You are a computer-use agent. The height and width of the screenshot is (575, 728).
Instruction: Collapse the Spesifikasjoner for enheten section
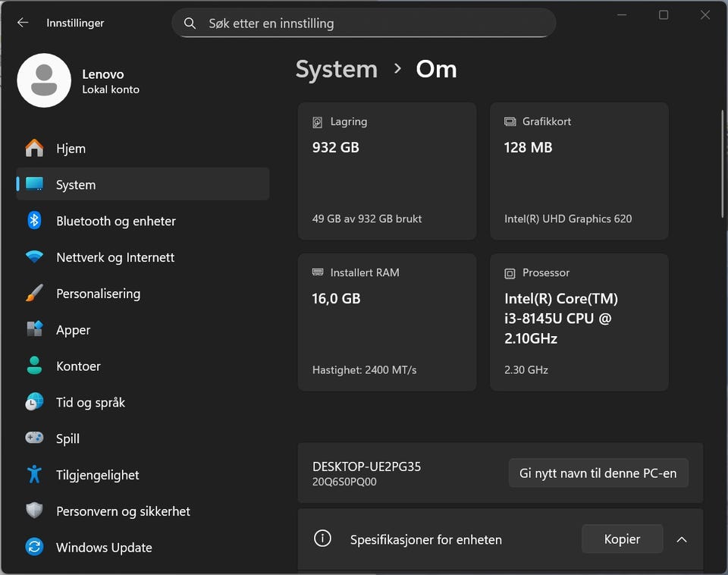(x=681, y=539)
